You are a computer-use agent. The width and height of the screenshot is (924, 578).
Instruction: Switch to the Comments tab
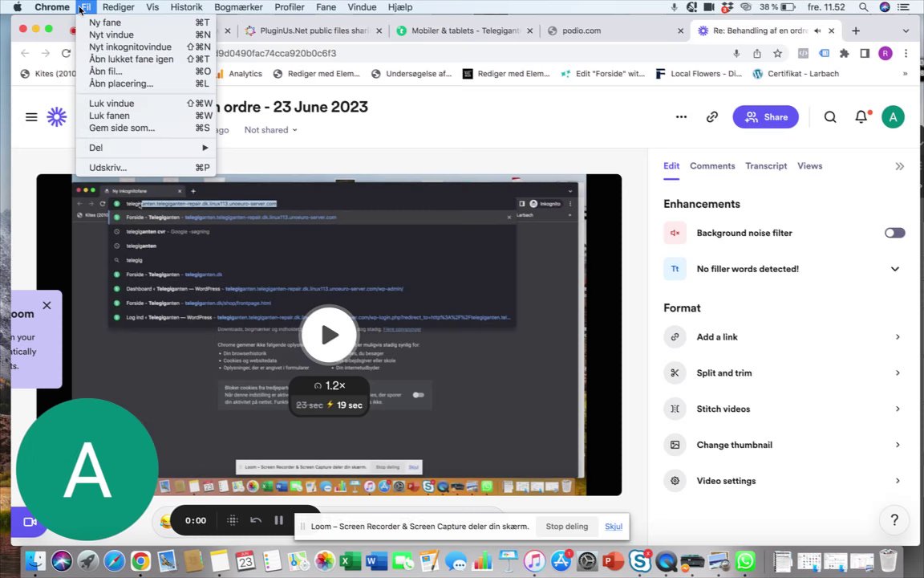tap(712, 166)
